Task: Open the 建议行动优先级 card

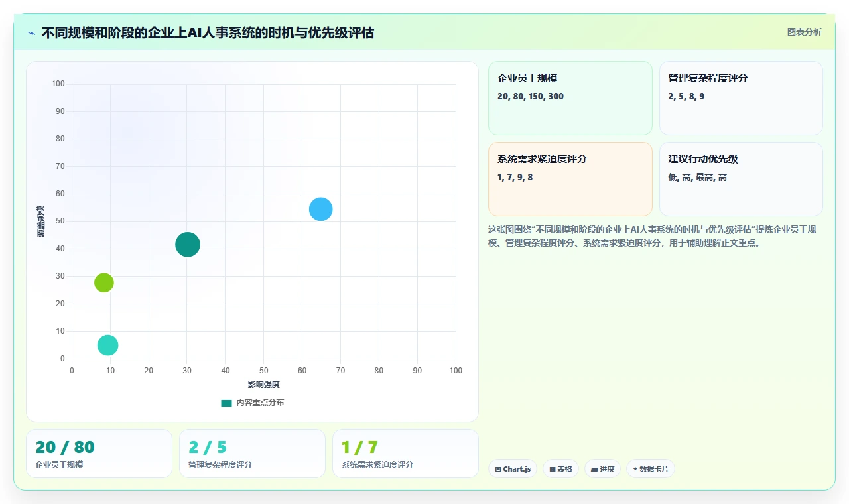Action: click(741, 179)
